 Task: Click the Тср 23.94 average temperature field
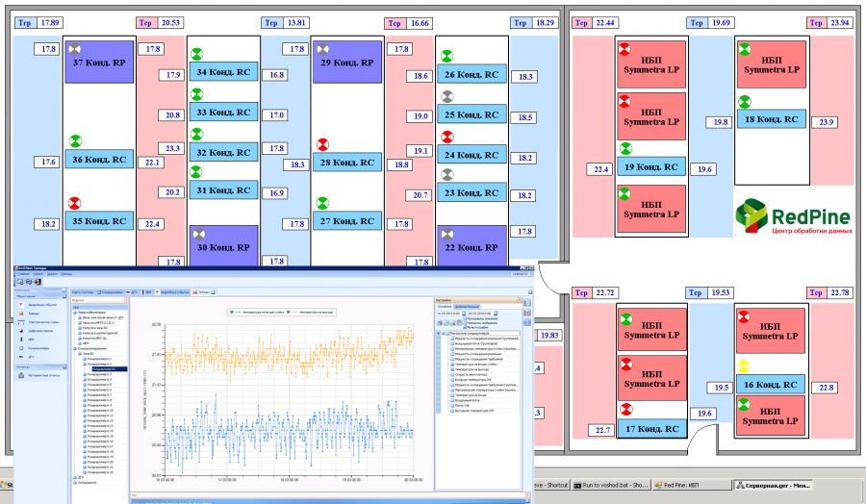click(829, 23)
